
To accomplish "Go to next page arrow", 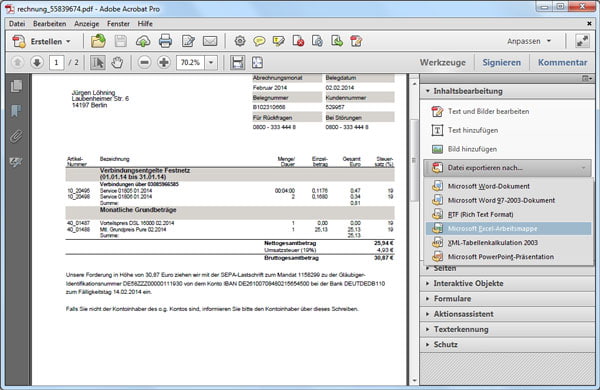I will [37, 62].
